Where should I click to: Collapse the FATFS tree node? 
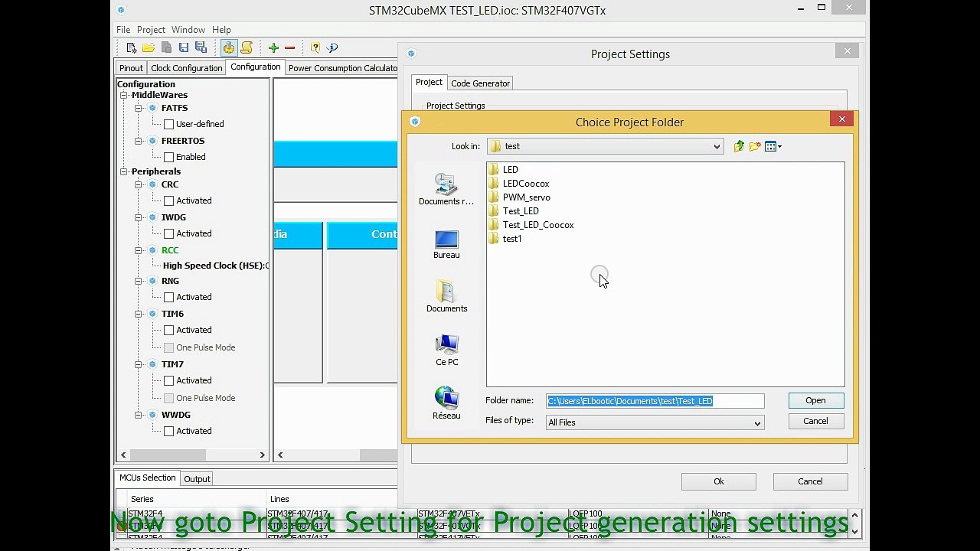139,108
